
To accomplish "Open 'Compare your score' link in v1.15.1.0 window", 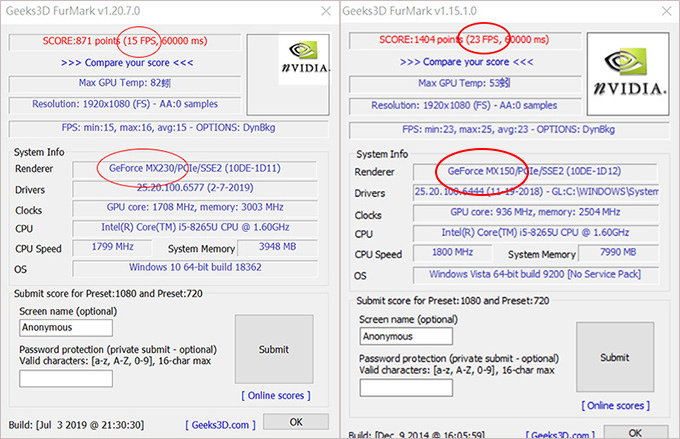I will 467,62.
